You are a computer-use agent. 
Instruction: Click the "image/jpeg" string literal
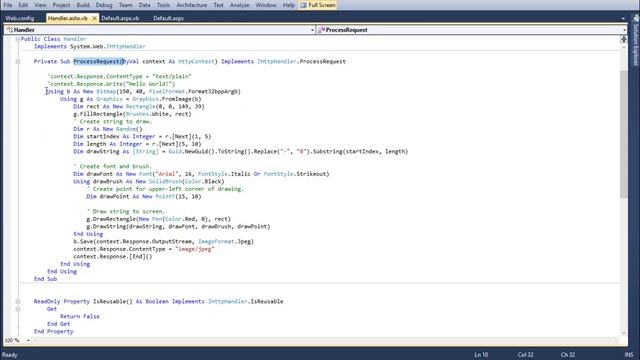(195, 249)
